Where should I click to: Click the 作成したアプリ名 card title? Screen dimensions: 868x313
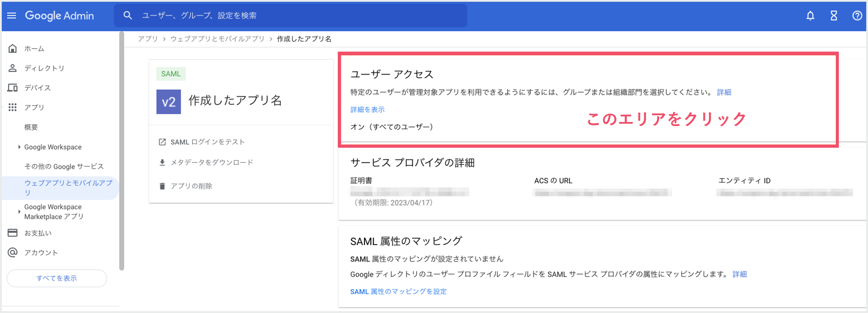pyautogui.click(x=235, y=100)
